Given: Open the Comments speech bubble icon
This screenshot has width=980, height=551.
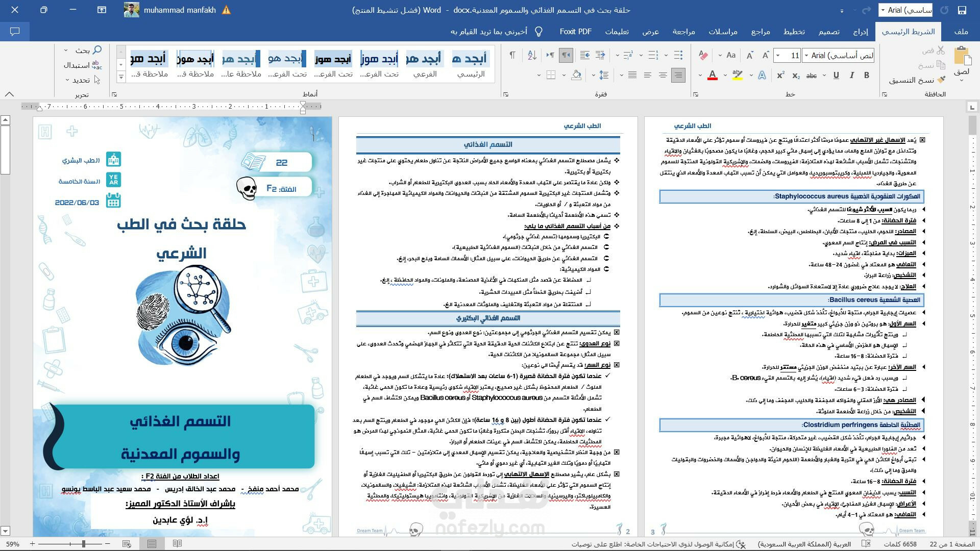Looking at the screenshot, I should click(x=15, y=32).
